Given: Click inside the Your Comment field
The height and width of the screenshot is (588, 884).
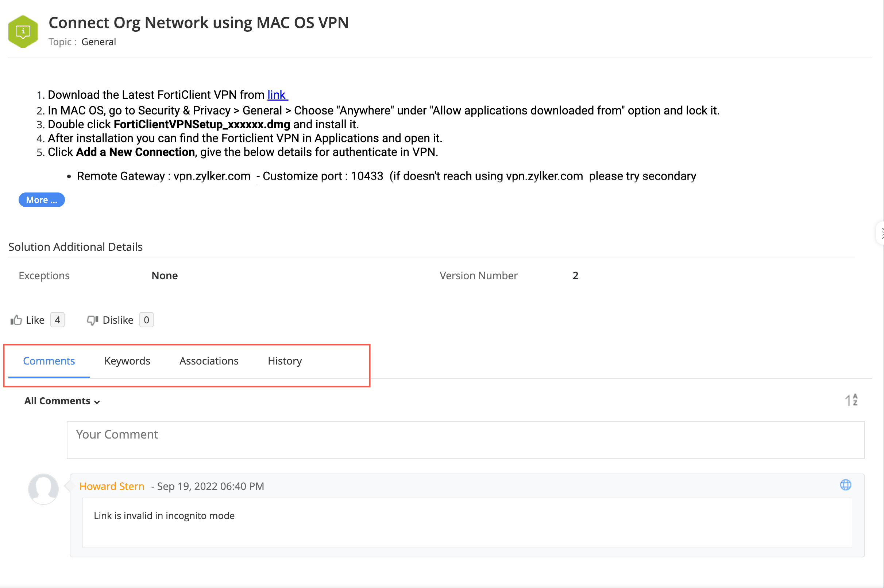Looking at the screenshot, I should (465, 440).
